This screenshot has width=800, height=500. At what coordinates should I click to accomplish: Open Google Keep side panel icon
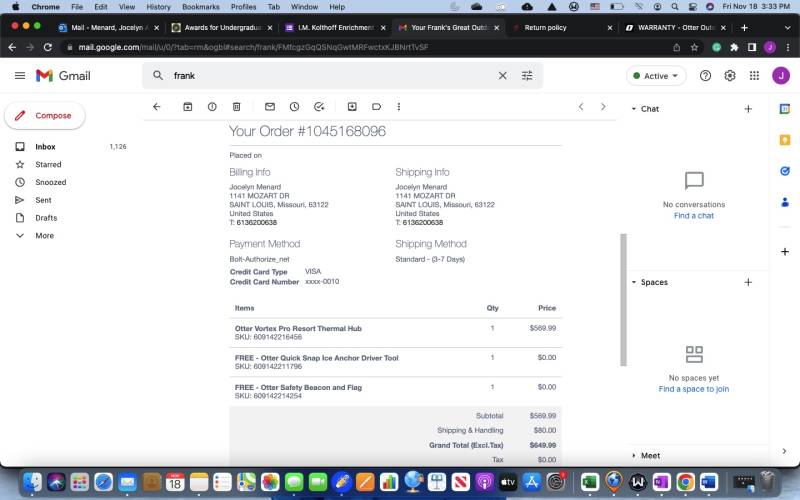(785, 140)
